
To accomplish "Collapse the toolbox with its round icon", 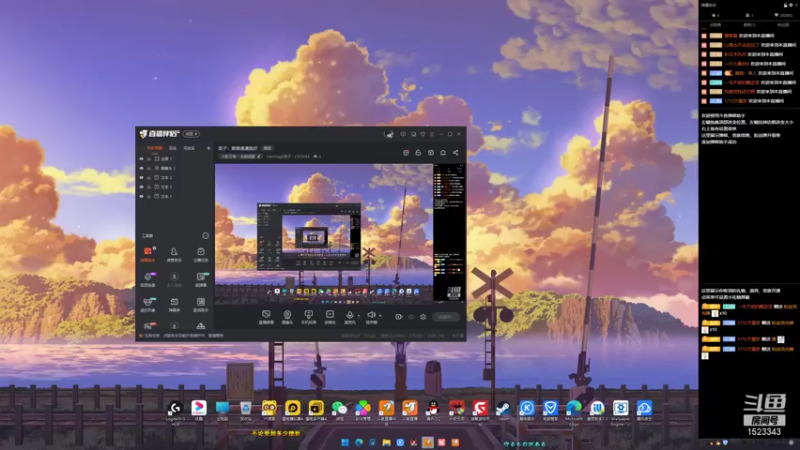I will pos(205,236).
